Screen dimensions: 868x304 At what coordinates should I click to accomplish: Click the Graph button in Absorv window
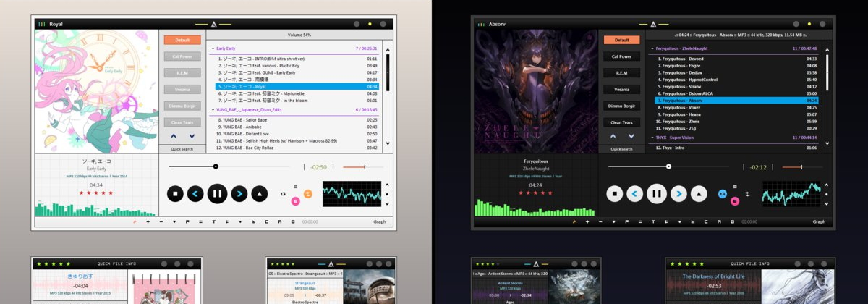(820, 221)
